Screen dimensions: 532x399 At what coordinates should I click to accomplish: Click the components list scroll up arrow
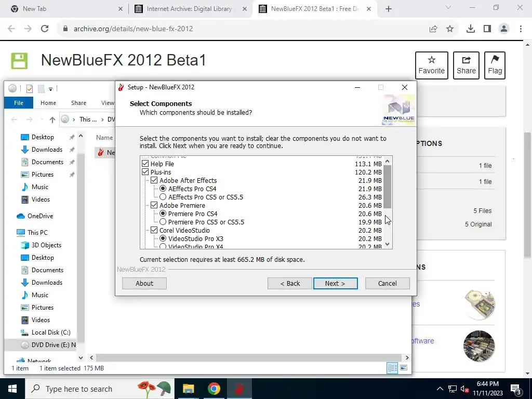[388, 161]
